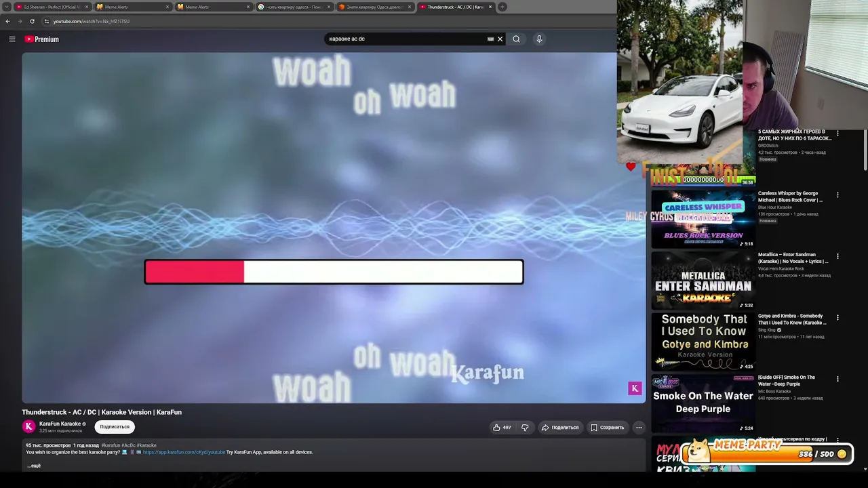Clear the search query with the X
The height and width of the screenshot is (488, 868).
pos(500,39)
